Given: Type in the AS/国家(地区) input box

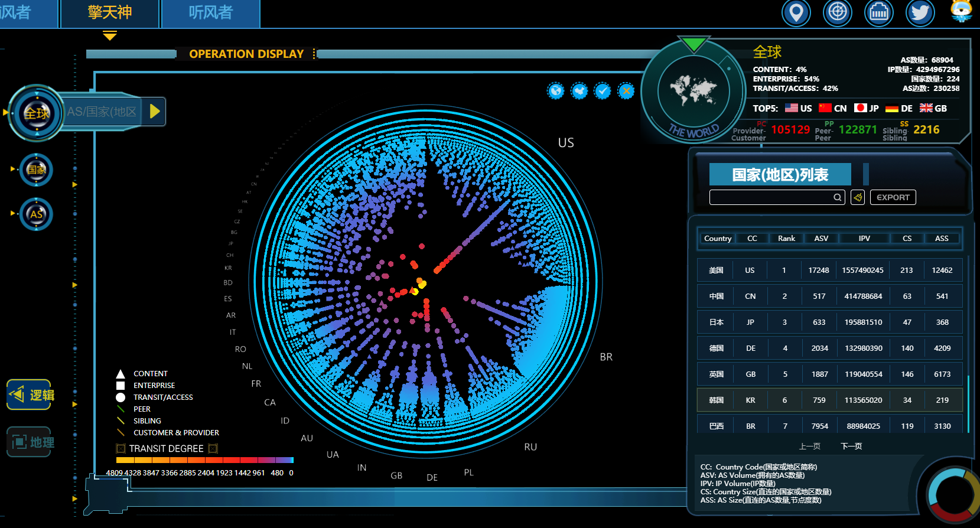Looking at the screenshot, I should tap(102, 112).
